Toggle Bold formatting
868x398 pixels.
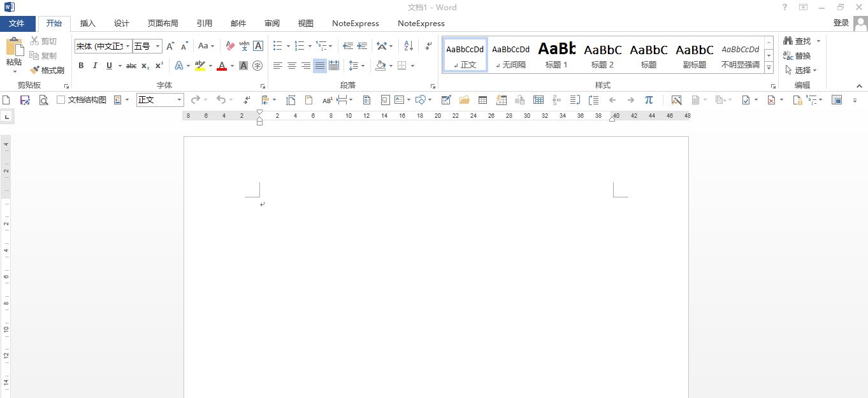[81, 66]
